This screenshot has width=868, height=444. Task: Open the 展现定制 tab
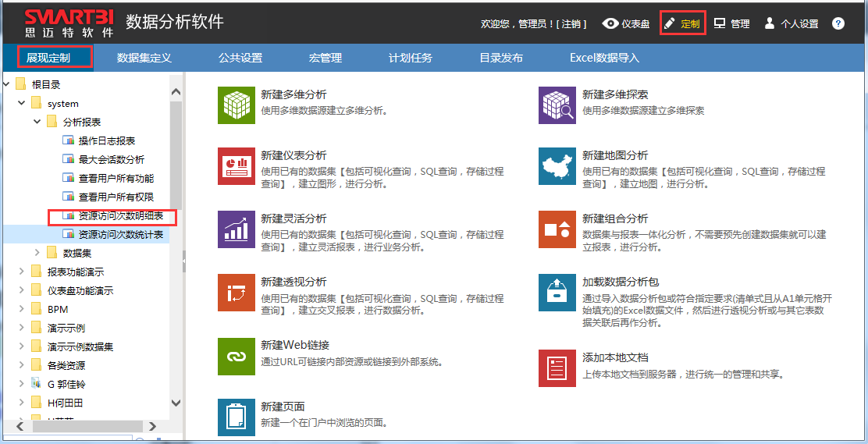coord(48,58)
